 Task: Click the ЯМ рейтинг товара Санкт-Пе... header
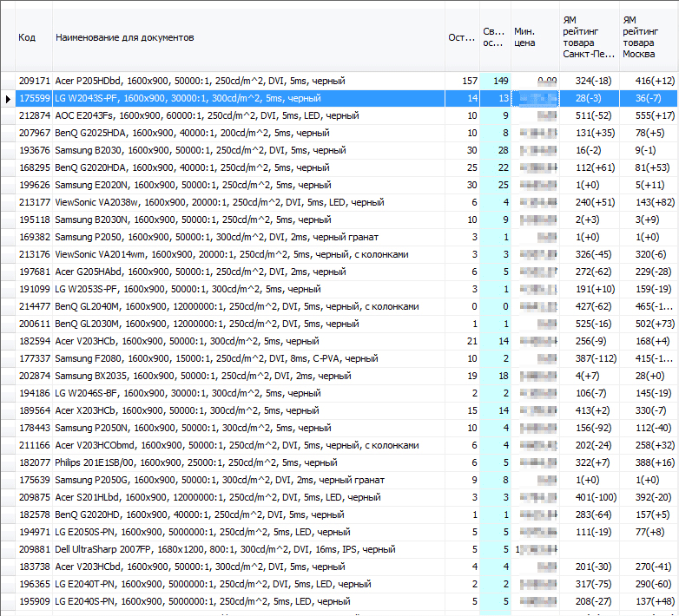click(590, 37)
